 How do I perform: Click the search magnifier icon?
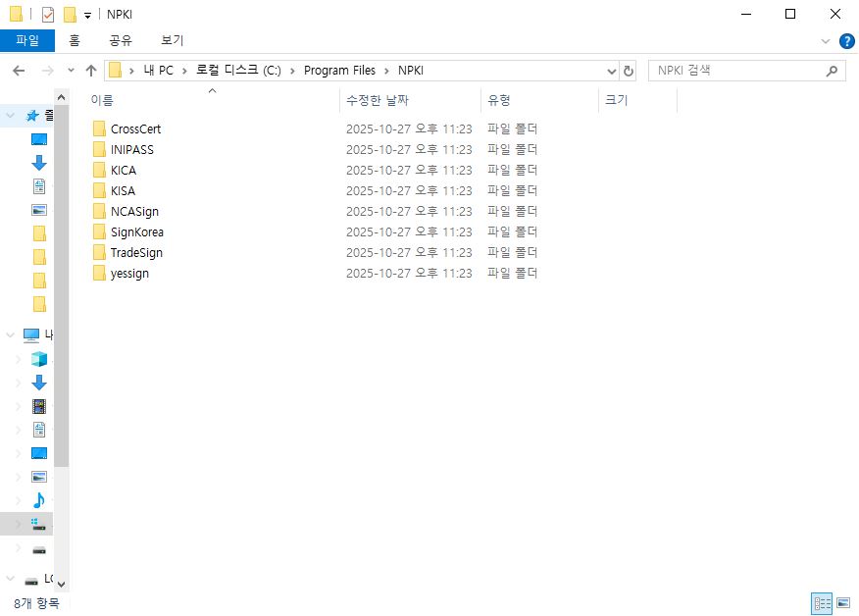point(832,71)
